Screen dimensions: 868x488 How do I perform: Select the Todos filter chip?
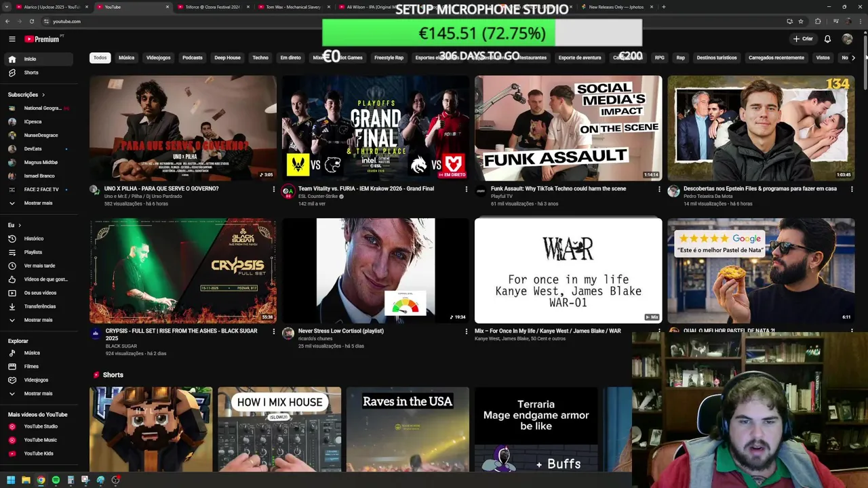(100, 58)
